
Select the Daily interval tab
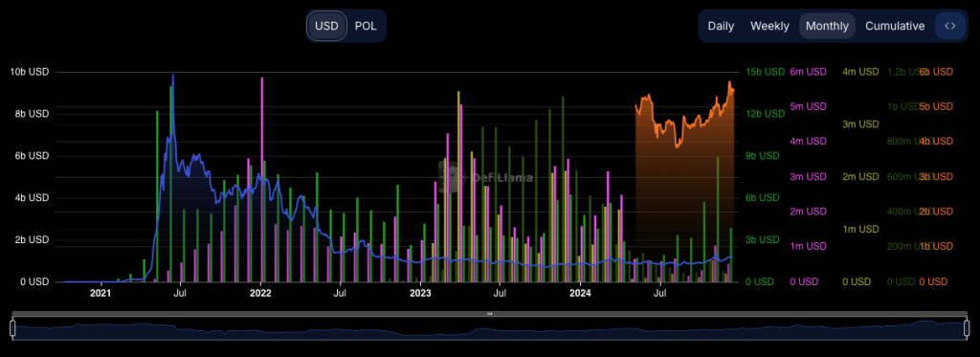[721, 26]
